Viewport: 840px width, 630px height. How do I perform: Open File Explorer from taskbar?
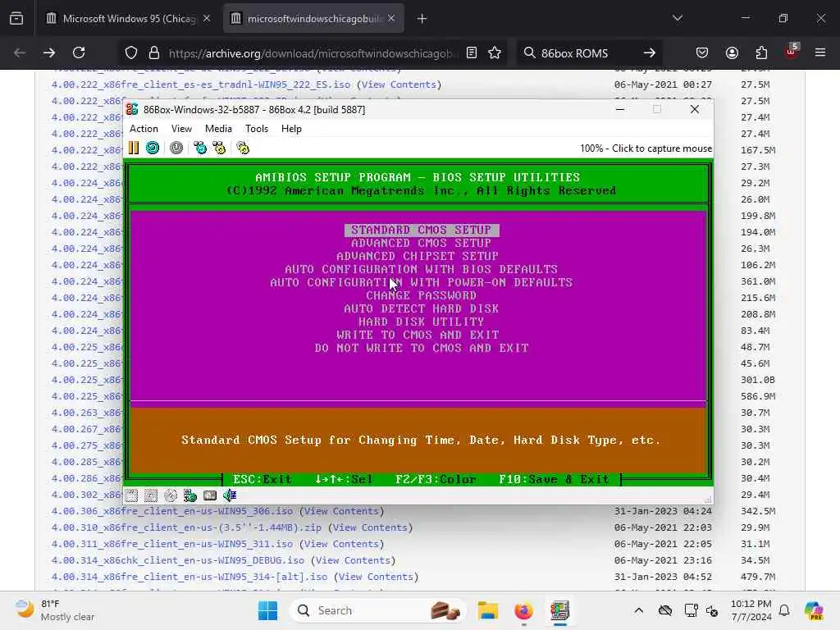[488, 610]
